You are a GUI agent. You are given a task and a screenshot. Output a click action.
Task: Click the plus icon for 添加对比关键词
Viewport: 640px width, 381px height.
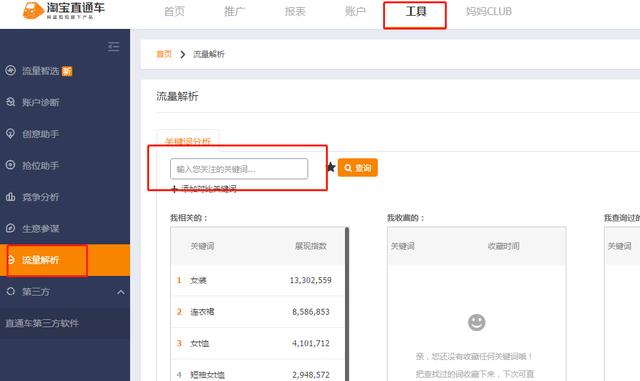click(x=174, y=189)
